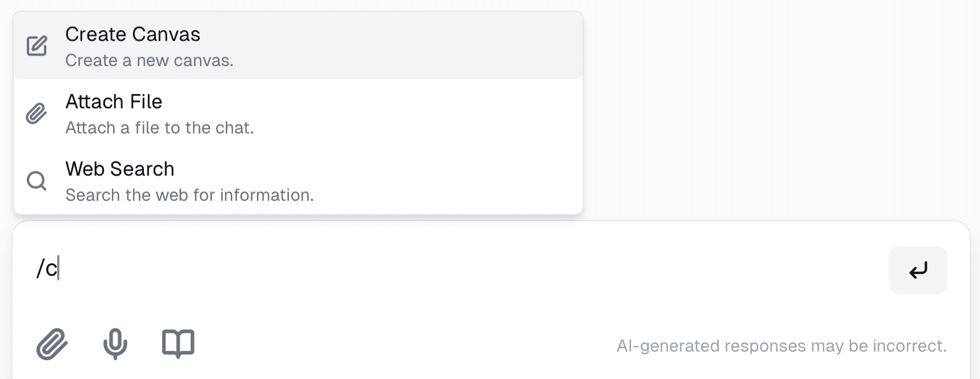Image resolution: width=980 pixels, height=379 pixels.
Task: Click the pencil-square icon beside Create Canvas
Action: tap(37, 46)
